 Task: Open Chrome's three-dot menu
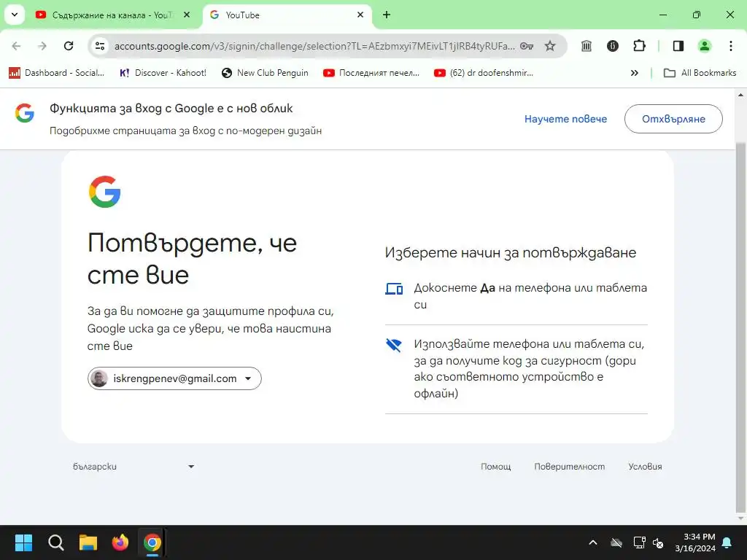click(x=731, y=46)
